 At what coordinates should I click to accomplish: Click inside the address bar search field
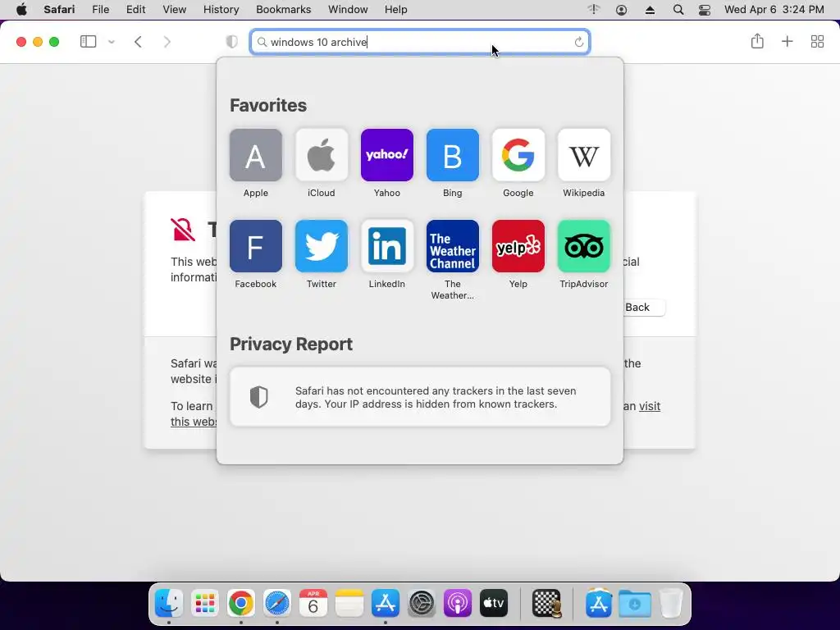420,42
